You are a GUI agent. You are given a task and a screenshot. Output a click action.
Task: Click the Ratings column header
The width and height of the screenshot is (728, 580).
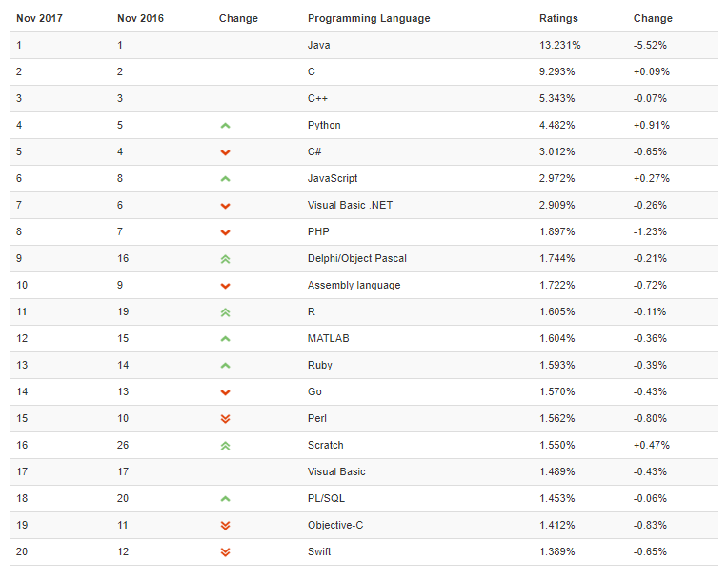pyautogui.click(x=558, y=18)
